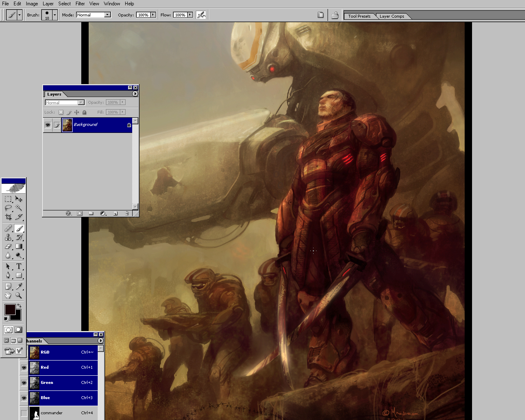
Task: Add a layer style in the Layers panel
Action: (69, 213)
